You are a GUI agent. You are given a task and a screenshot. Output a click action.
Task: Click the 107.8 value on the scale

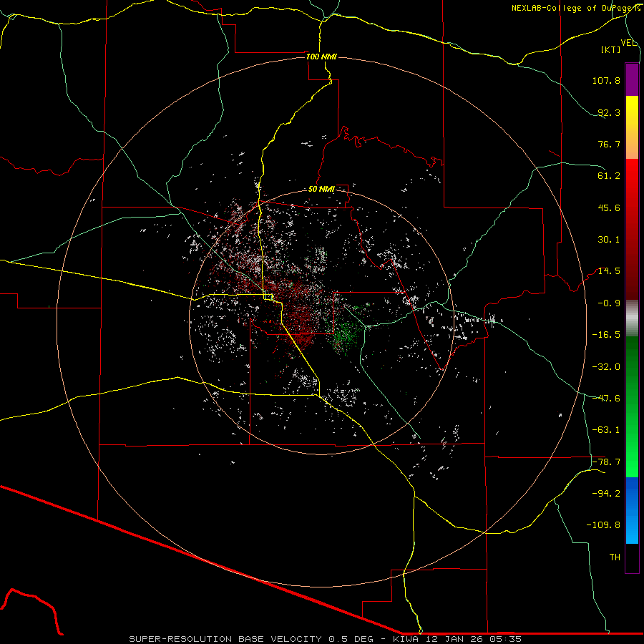point(607,81)
